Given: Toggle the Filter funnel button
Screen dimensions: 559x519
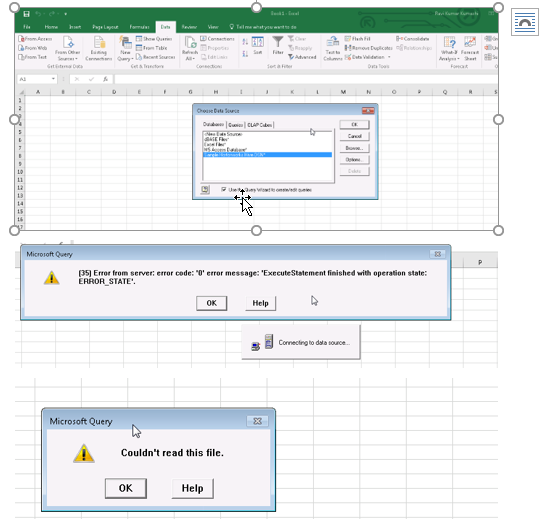Looking at the screenshot, I should [x=278, y=45].
